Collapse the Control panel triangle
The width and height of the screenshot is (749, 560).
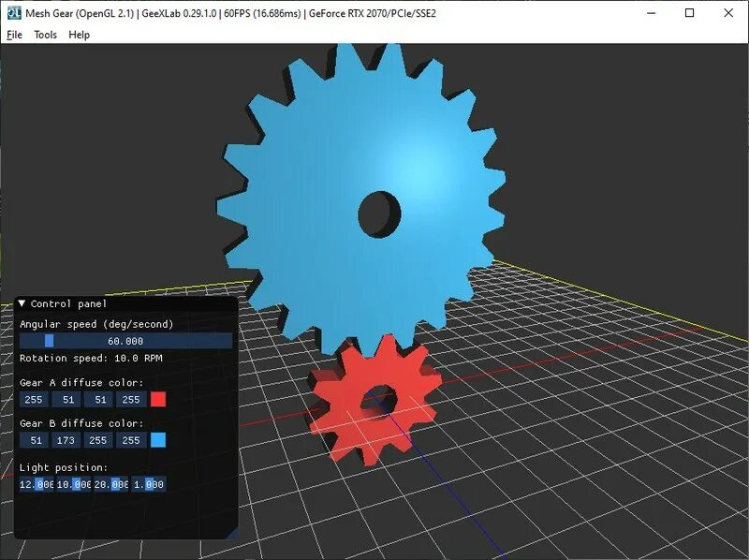coord(22,303)
